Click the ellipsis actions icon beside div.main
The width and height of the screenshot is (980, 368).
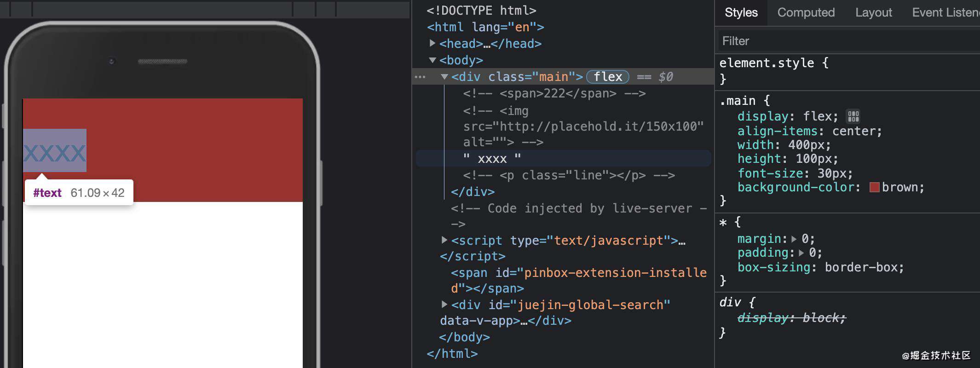pyautogui.click(x=420, y=77)
